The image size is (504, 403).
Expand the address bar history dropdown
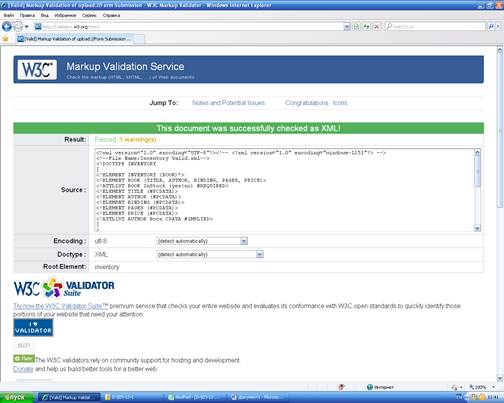point(347,27)
